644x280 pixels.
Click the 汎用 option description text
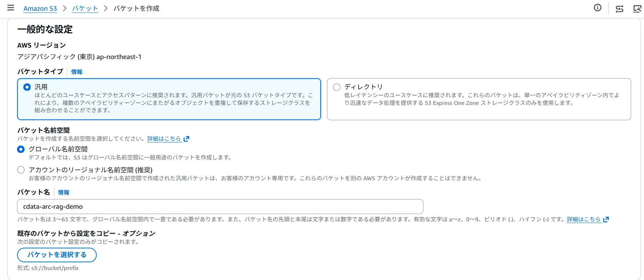(x=174, y=103)
